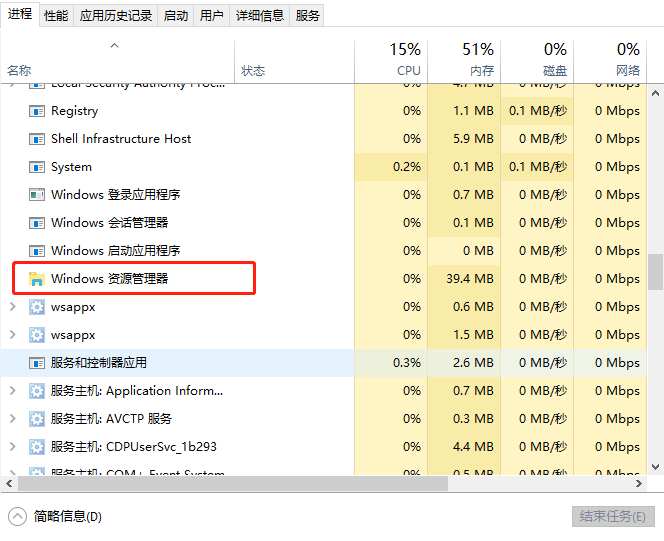664x541 pixels.
Task: Click the 0.2% CPU value of System
Action: click(407, 167)
